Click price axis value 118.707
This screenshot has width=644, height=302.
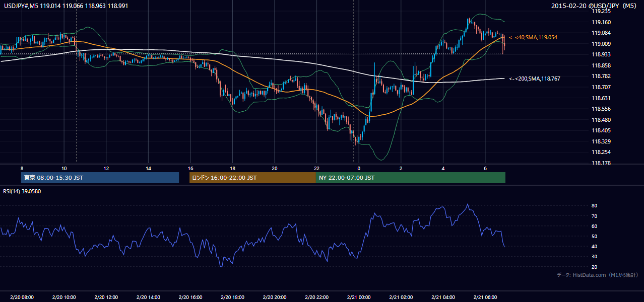click(601, 87)
